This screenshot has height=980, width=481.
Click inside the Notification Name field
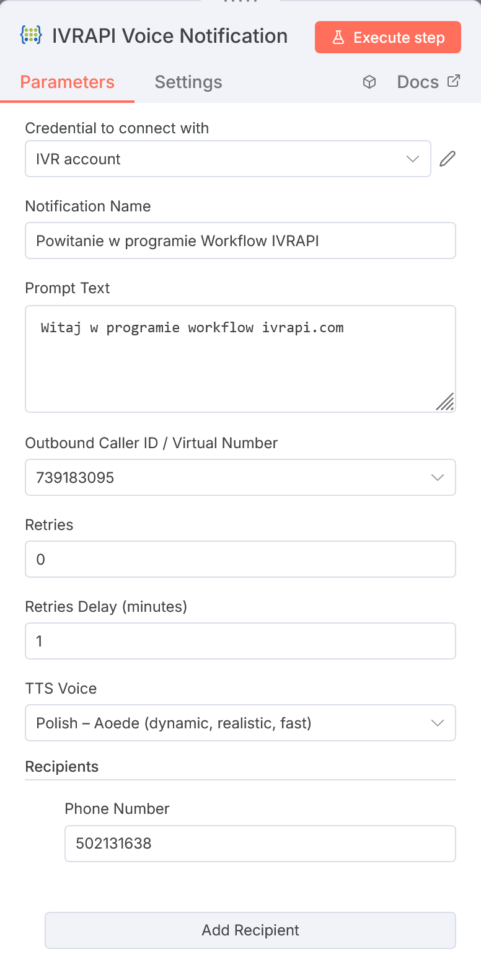[240, 241]
